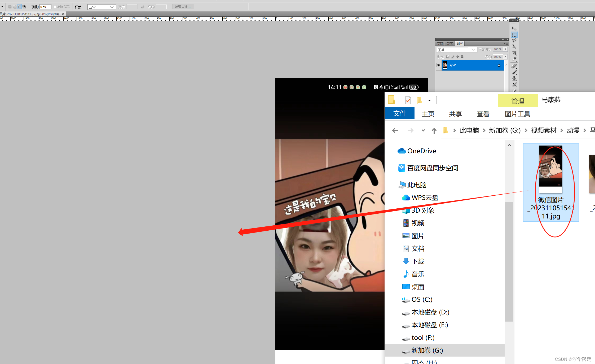Select the Clone Stamp tool
Screen dimensions: 595x364
pyautogui.click(x=514, y=78)
